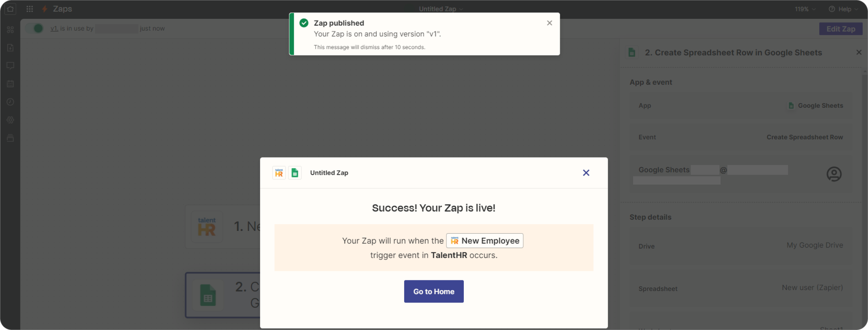Toggle the Zap on/off switch

click(x=35, y=28)
